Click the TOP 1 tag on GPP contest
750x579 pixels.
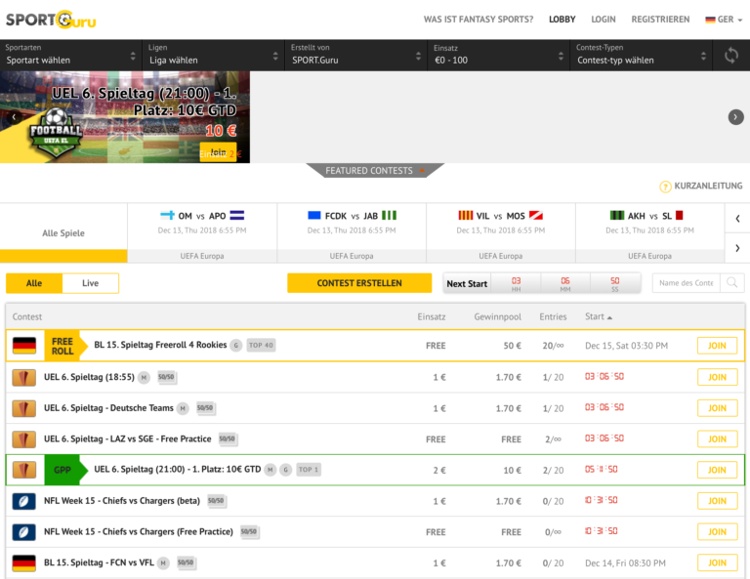pos(309,469)
